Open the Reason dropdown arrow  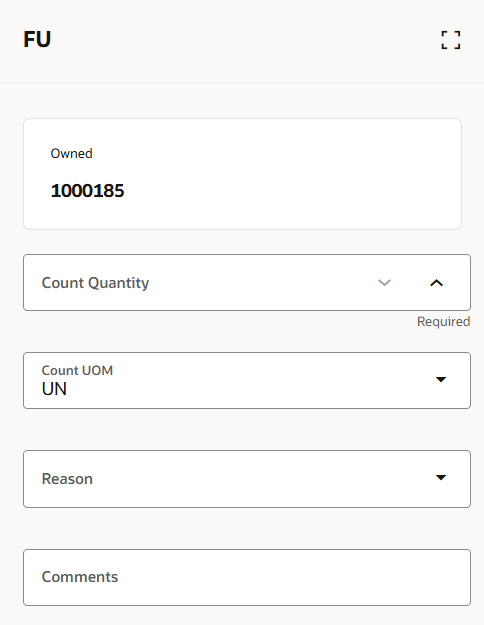pos(441,478)
